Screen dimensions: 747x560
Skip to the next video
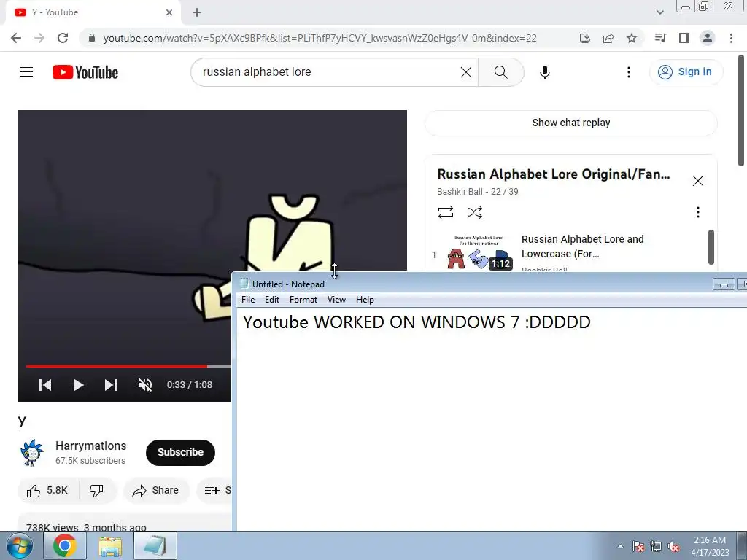(111, 385)
